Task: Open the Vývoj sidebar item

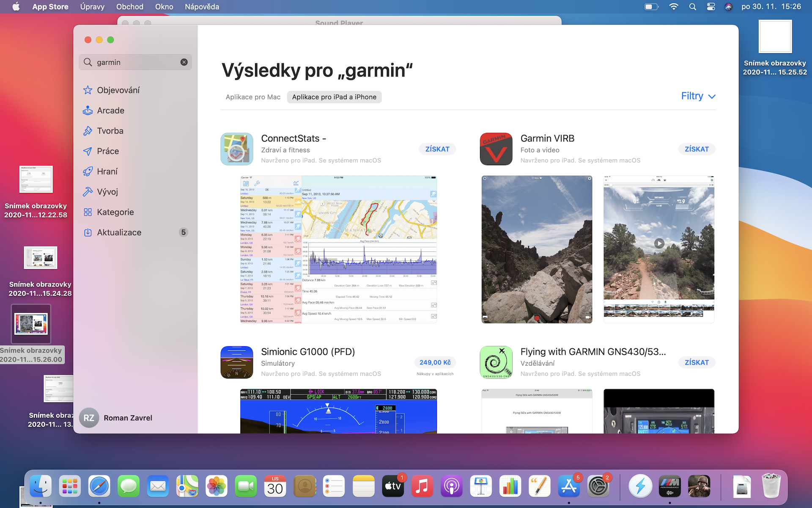Action: pos(107,192)
